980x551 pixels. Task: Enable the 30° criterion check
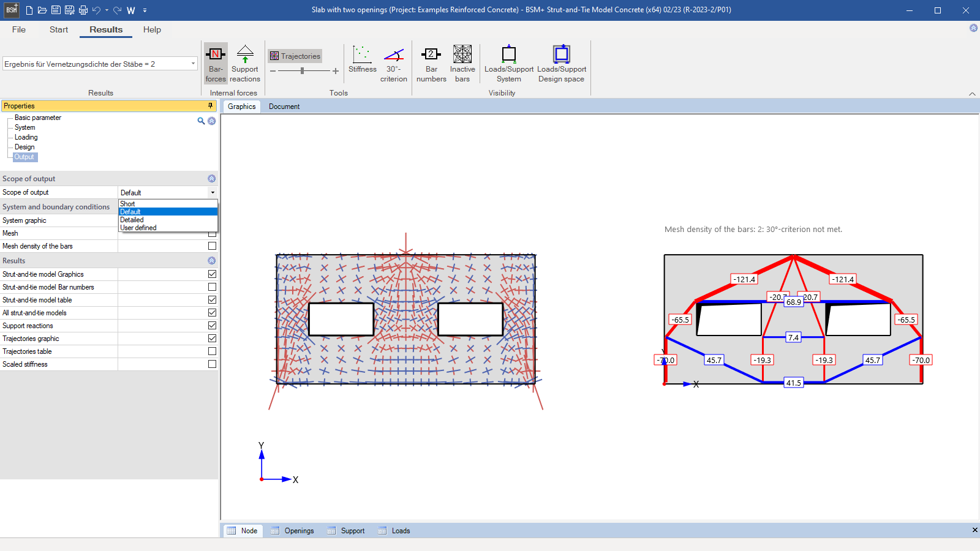click(x=393, y=63)
